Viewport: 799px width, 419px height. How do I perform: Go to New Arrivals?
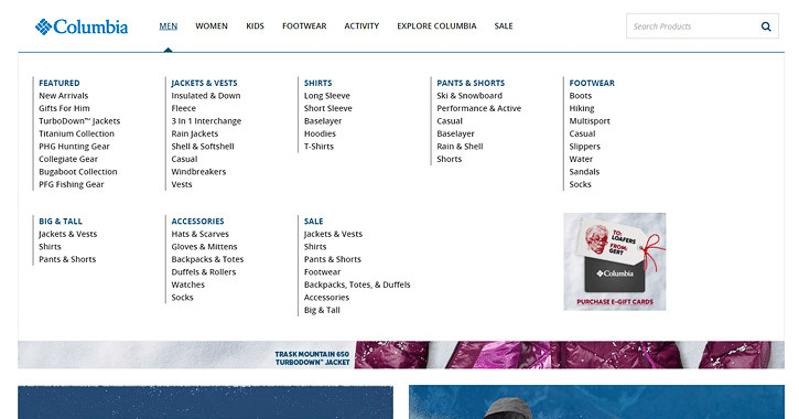coord(63,96)
